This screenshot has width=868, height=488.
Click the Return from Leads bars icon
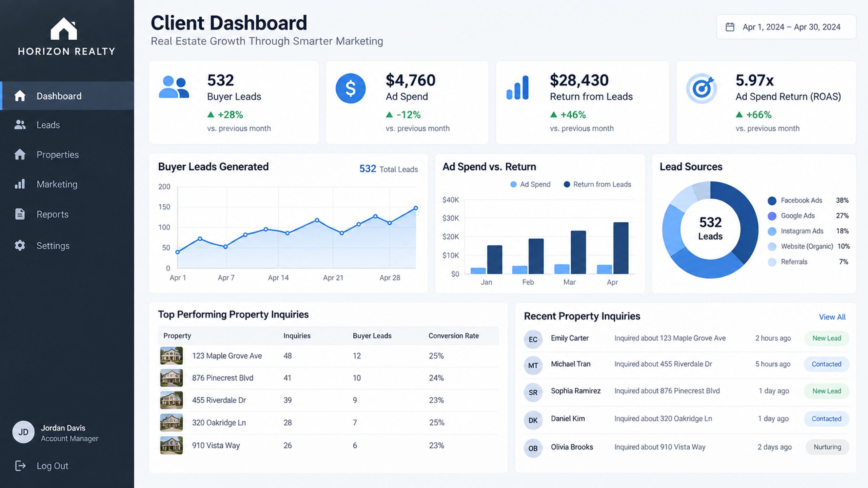click(517, 87)
